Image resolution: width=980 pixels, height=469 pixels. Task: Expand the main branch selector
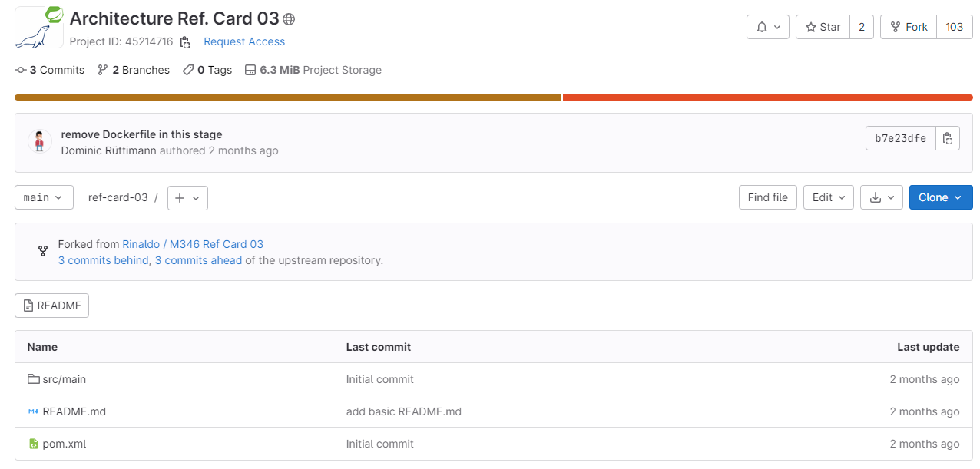44,197
